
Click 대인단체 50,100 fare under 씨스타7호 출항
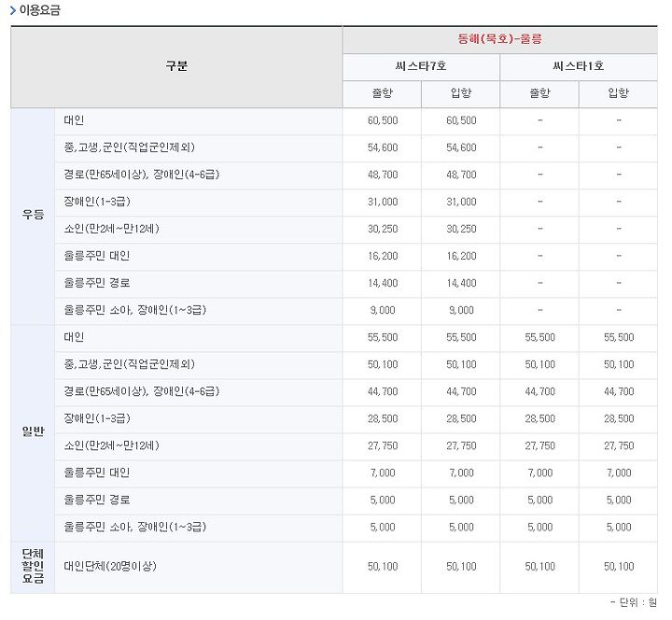click(x=383, y=567)
